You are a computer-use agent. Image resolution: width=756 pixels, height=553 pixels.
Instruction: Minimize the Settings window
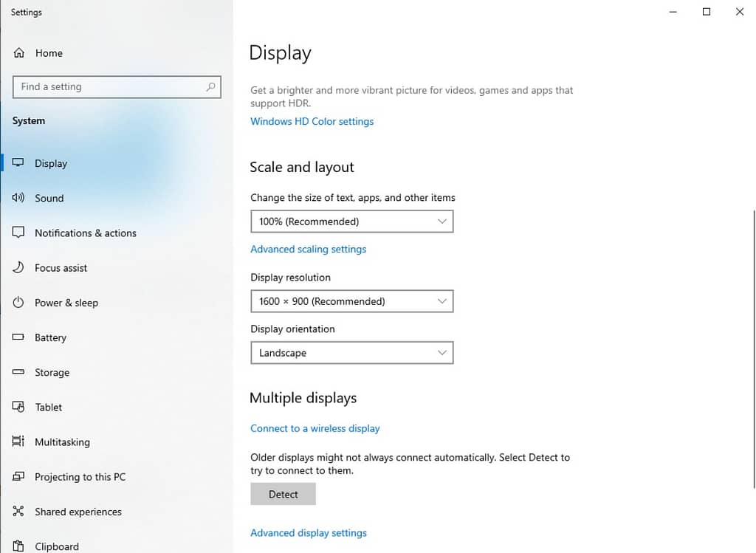pos(673,12)
